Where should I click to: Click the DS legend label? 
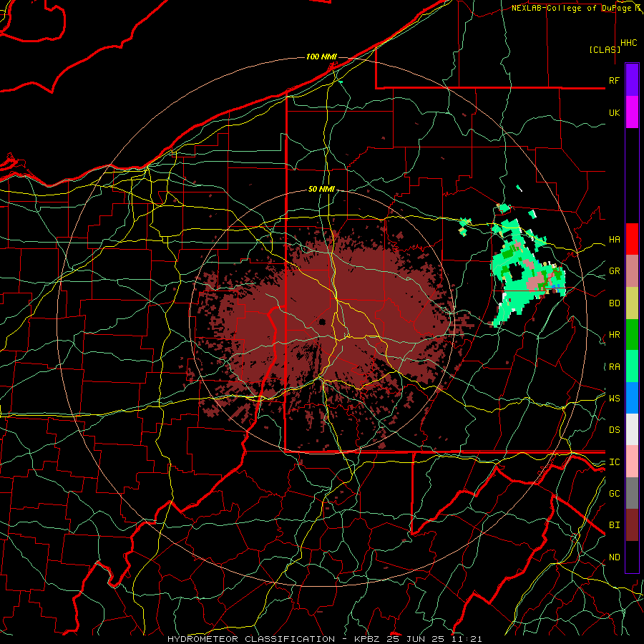(614, 430)
